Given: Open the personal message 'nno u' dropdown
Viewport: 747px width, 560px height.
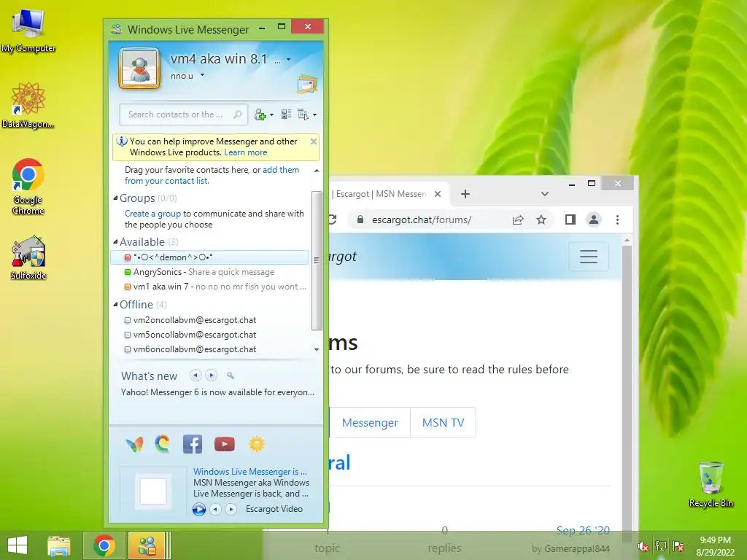Looking at the screenshot, I should click(202, 75).
